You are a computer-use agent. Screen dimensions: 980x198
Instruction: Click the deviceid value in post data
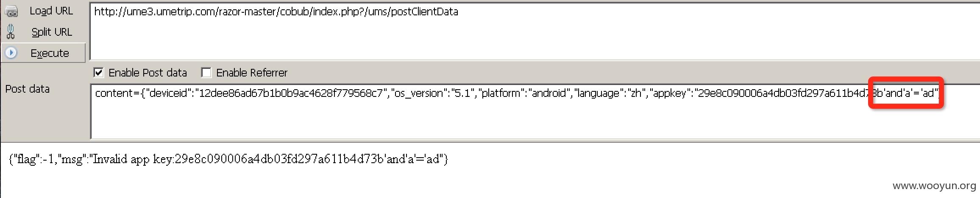[291, 93]
